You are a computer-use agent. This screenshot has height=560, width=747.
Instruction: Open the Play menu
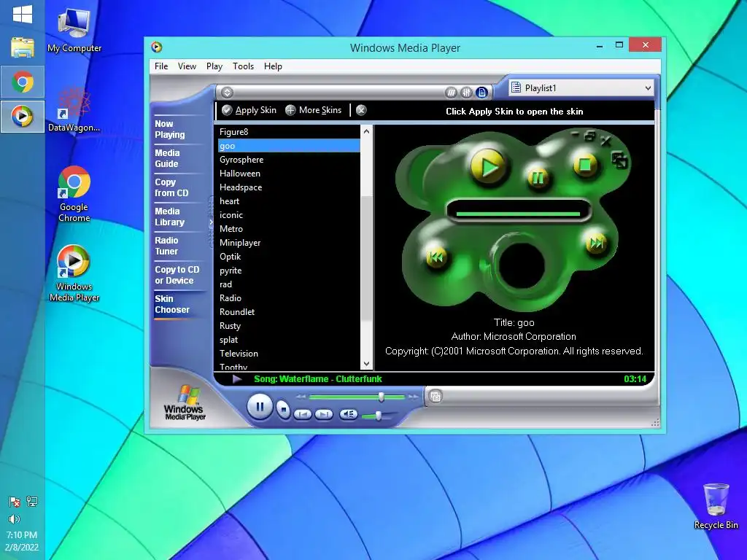click(x=214, y=66)
